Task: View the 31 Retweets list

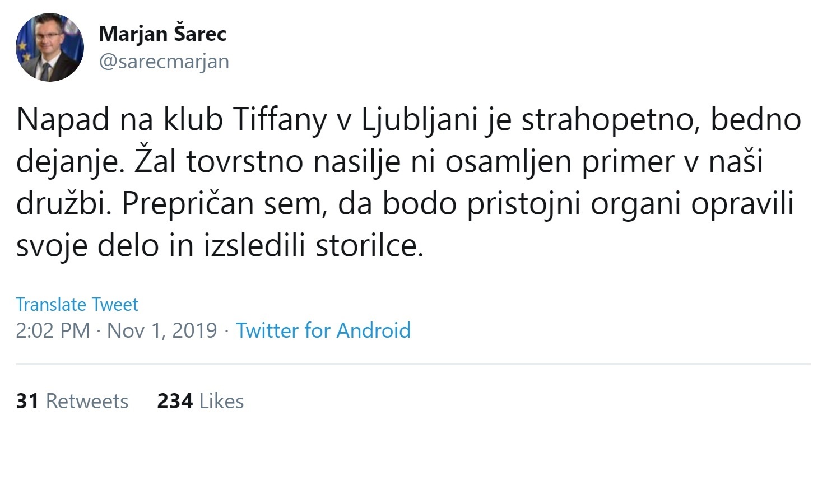Action: pos(72,401)
